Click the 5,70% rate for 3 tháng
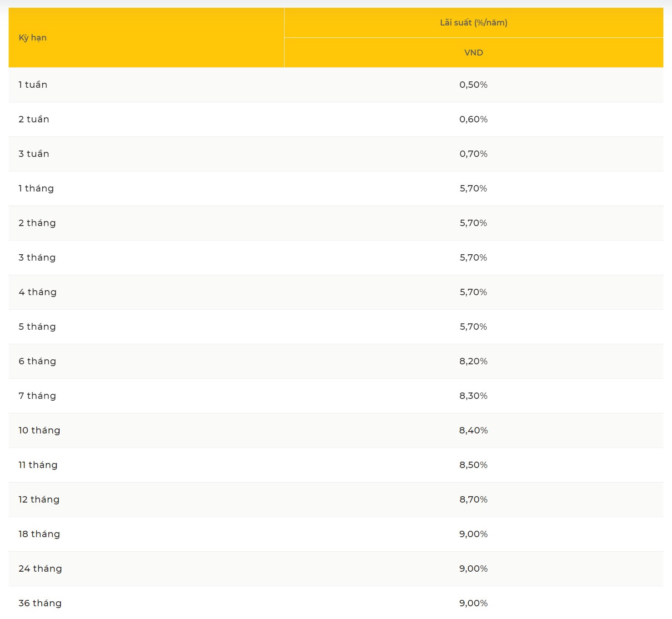 click(473, 257)
